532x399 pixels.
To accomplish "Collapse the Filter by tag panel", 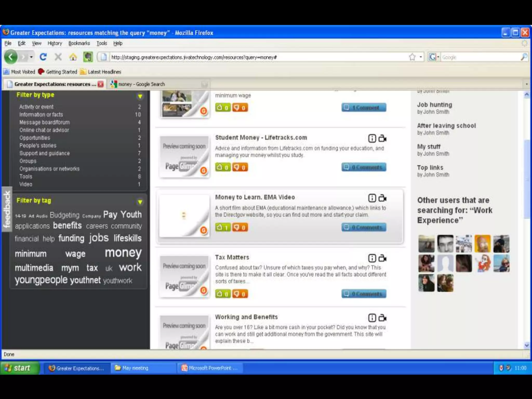I will click(x=140, y=202).
